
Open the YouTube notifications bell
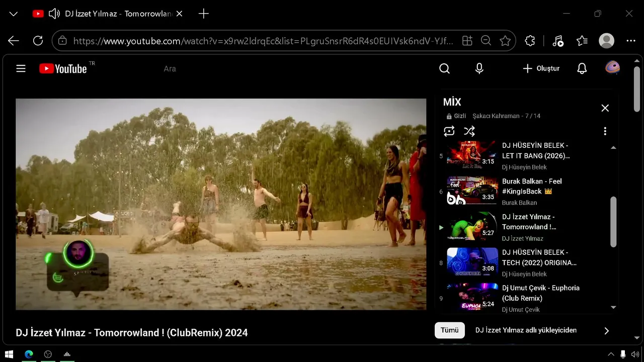point(582,68)
